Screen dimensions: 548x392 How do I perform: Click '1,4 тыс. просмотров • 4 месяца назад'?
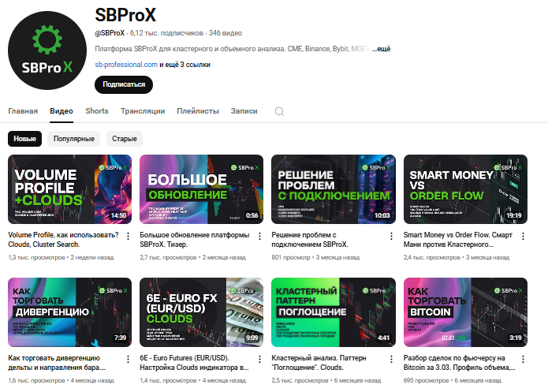[x=192, y=380]
